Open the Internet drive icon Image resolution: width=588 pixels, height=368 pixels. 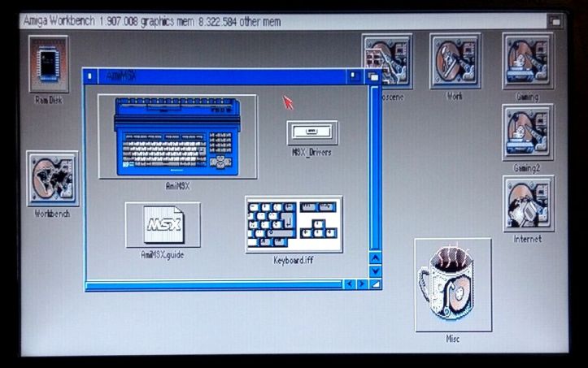pyautogui.click(x=527, y=203)
